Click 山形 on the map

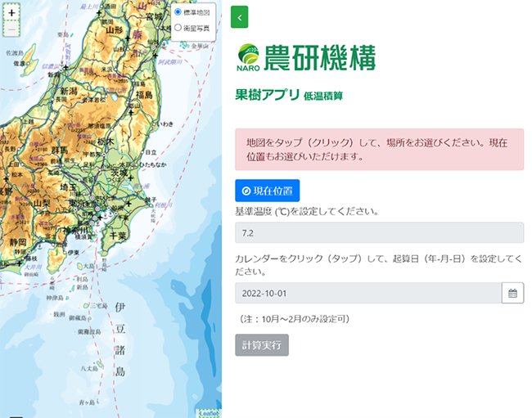tap(115, 30)
